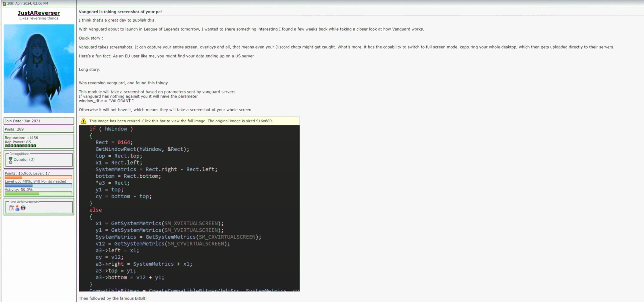Click the 'Reputation: 11436' text
Screen dimensions: 644x302
21,138
